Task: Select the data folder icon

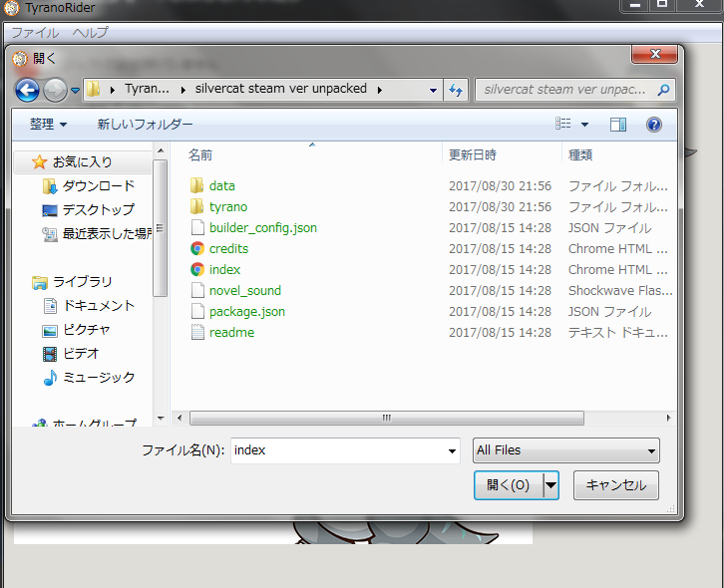Action: coord(197,185)
